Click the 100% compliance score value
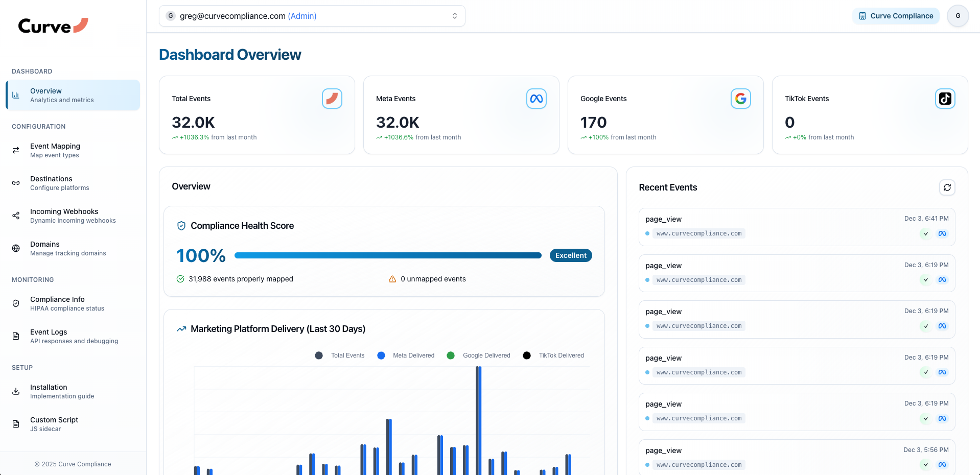This screenshot has width=980, height=475. point(201,255)
